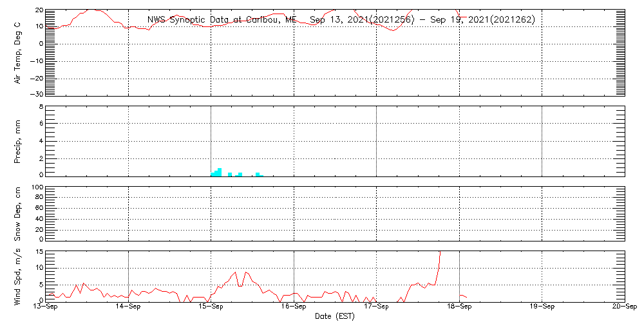The height and width of the screenshot is (322, 644).
Task: Select the "Precip, mm" axis label
Action: coord(19,140)
